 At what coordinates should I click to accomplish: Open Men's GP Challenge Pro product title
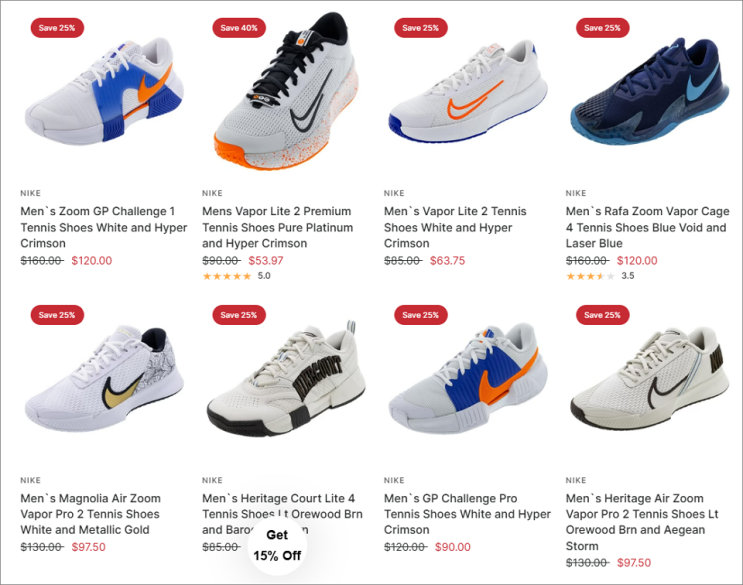(467, 514)
